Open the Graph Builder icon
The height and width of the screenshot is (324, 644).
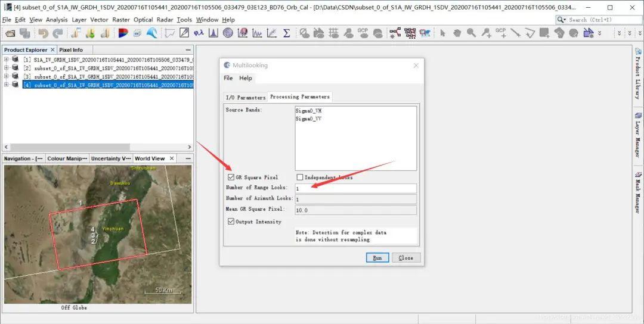(x=395, y=33)
